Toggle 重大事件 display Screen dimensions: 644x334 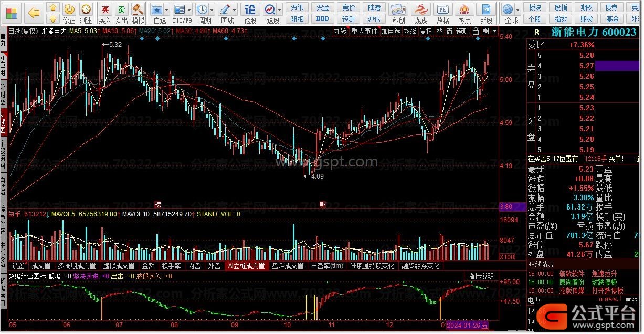click(365, 31)
